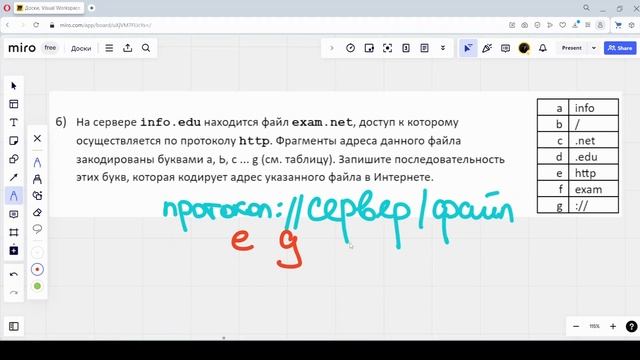Reload the page in browser

click(x=36, y=25)
